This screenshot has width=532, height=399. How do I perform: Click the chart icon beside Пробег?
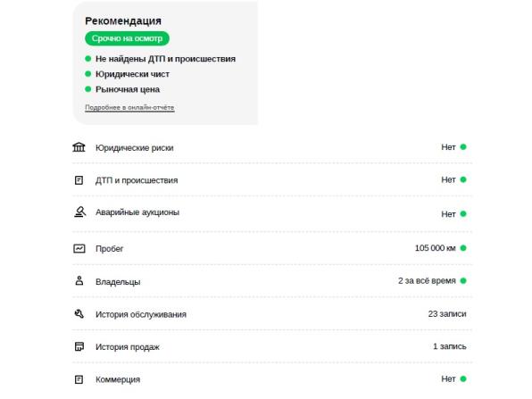[79, 248]
